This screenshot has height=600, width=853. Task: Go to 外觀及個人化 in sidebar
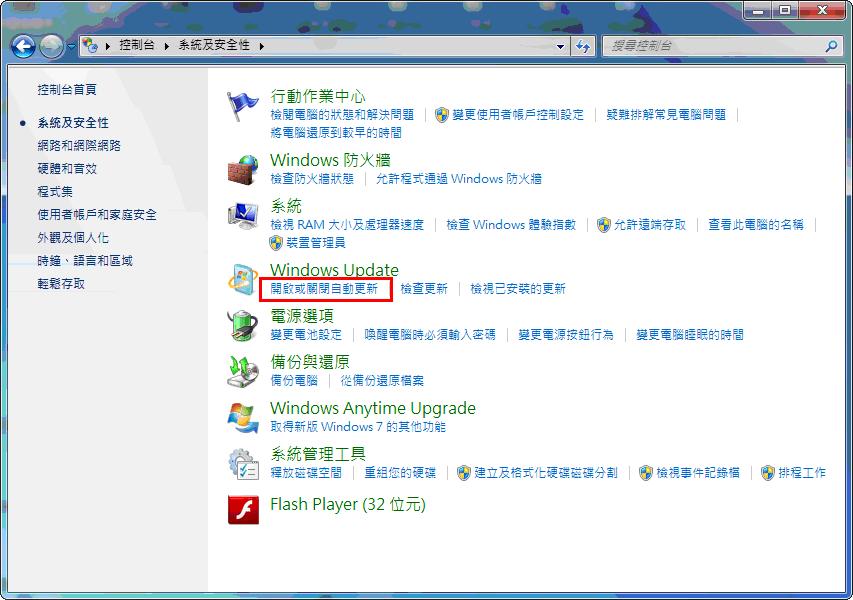point(73,238)
